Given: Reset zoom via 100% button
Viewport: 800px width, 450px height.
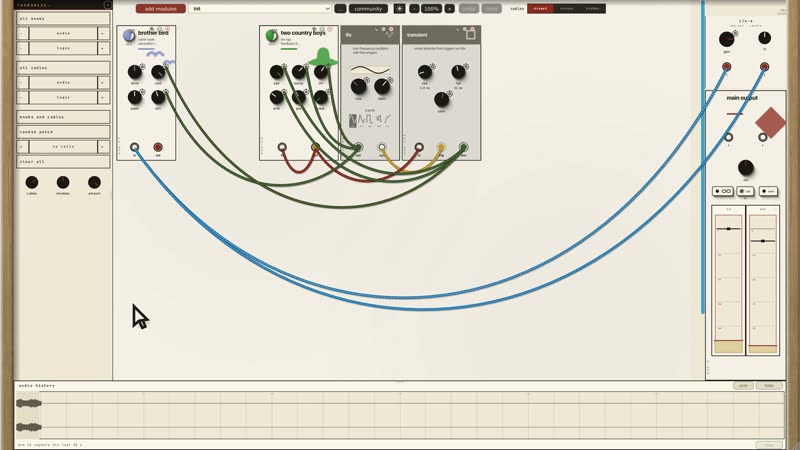Looking at the screenshot, I should pyautogui.click(x=432, y=9).
